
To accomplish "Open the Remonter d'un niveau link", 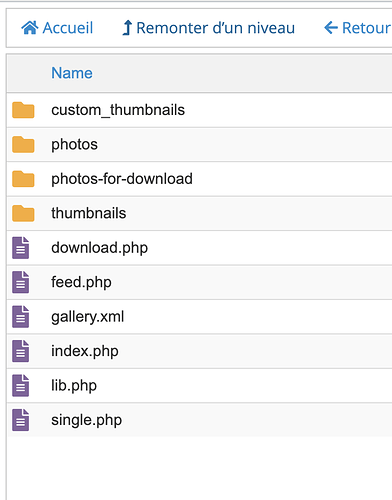I will coord(216,28).
